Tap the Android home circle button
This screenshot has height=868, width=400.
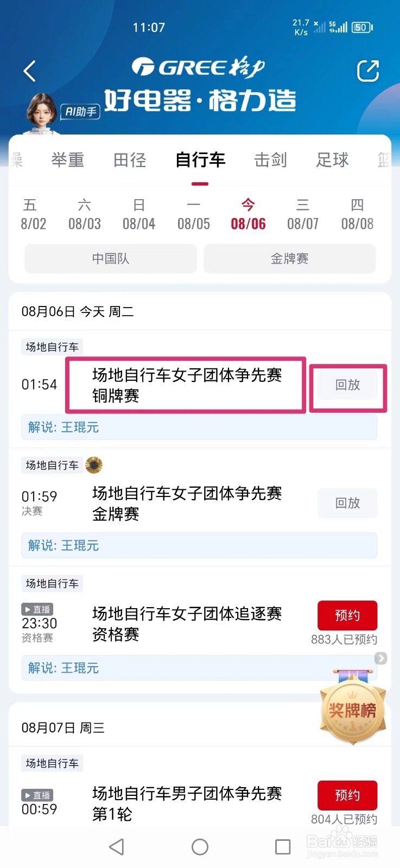point(200,847)
